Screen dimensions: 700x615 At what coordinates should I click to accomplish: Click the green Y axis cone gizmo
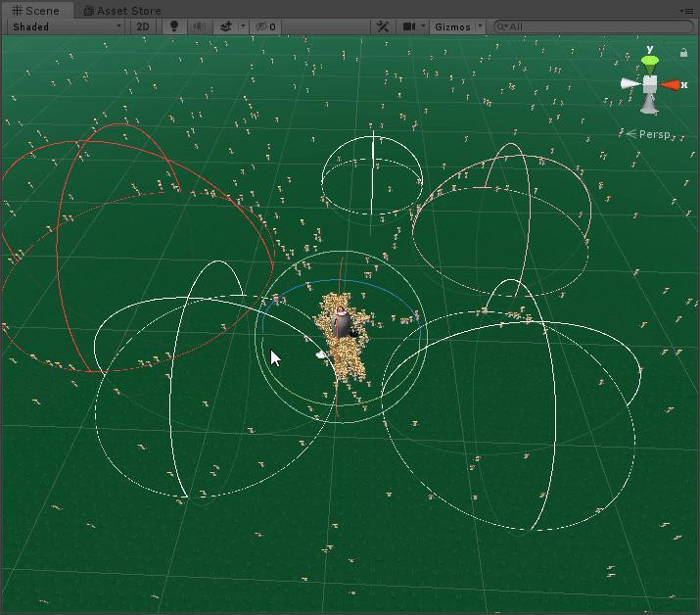click(x=649, y=64)
